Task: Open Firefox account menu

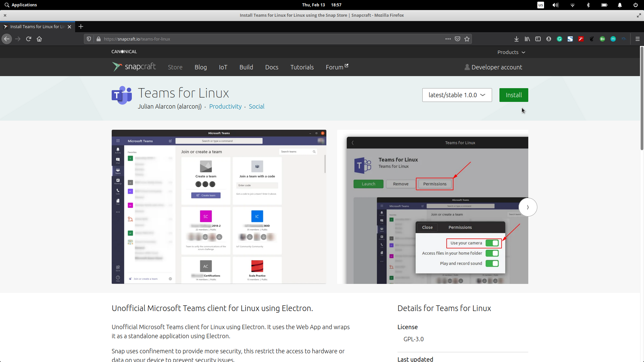Action: click(x=549, y=39)
